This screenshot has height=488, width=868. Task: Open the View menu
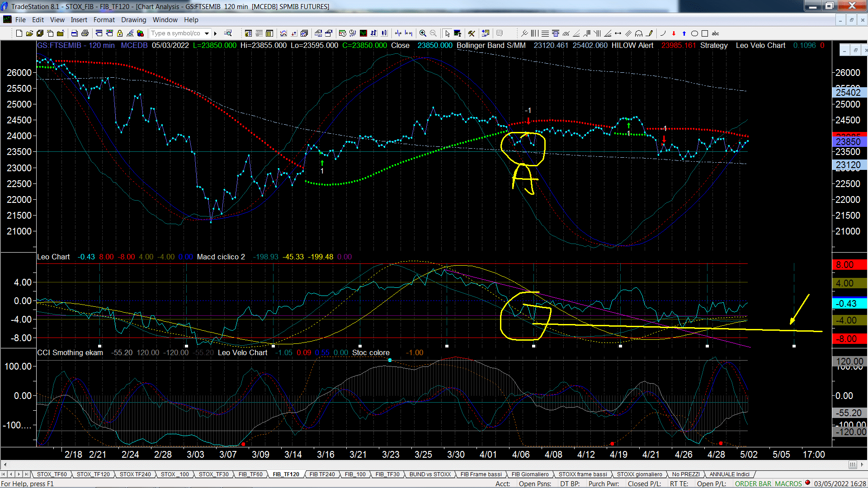57,20
